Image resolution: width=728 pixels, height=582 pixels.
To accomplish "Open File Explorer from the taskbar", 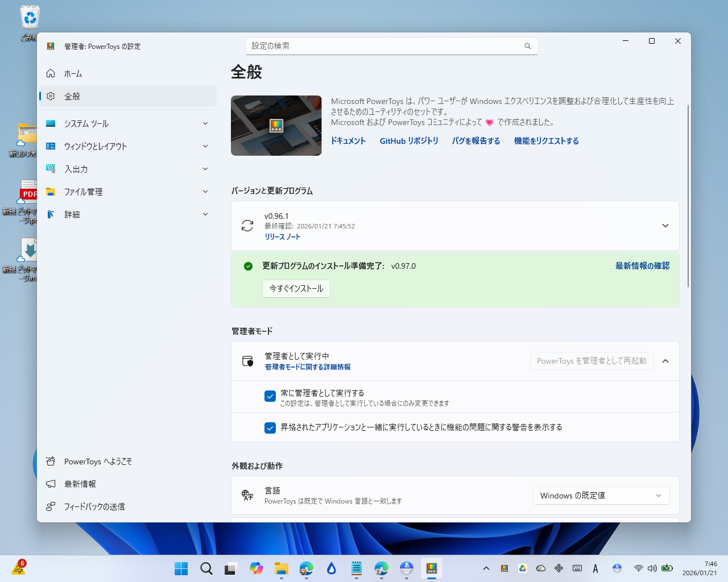I will coord(282,568).
